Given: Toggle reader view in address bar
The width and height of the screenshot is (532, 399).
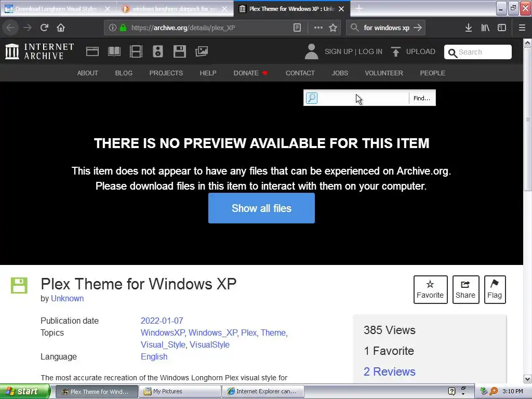Looking at the screenshot, I should coord(297,28).
